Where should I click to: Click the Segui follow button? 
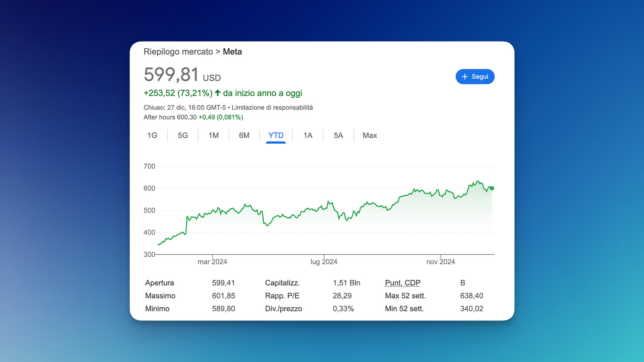coord(475,76)
